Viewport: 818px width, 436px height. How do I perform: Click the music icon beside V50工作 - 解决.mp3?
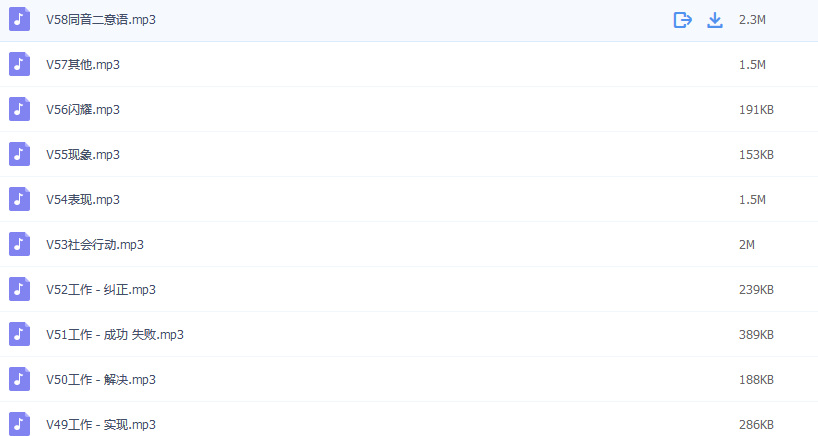tap(20, 380)
